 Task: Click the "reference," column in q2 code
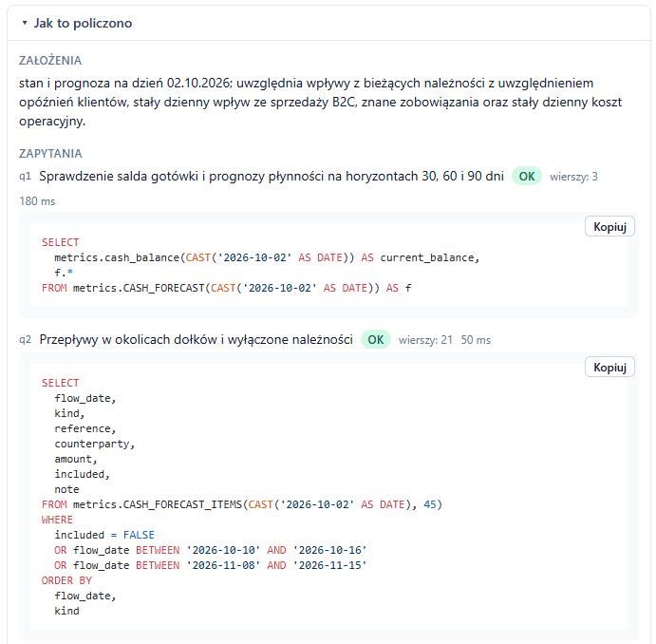(x=84, y=428)
